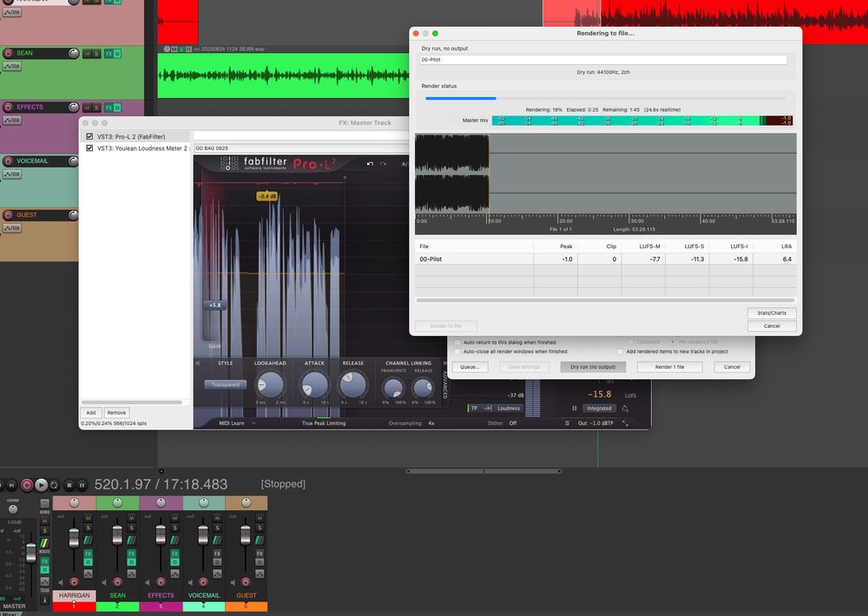Mute the EFFECTS track
The height and width of the screenshot is (616, 868).
[174, 520]
